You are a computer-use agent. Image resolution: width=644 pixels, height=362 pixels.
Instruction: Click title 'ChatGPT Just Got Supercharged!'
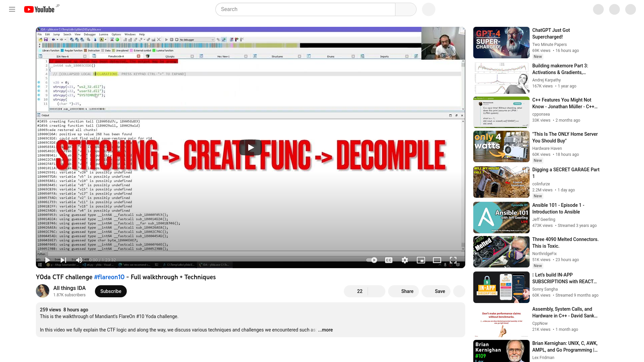pyautogui.click(x=551, y=34)
